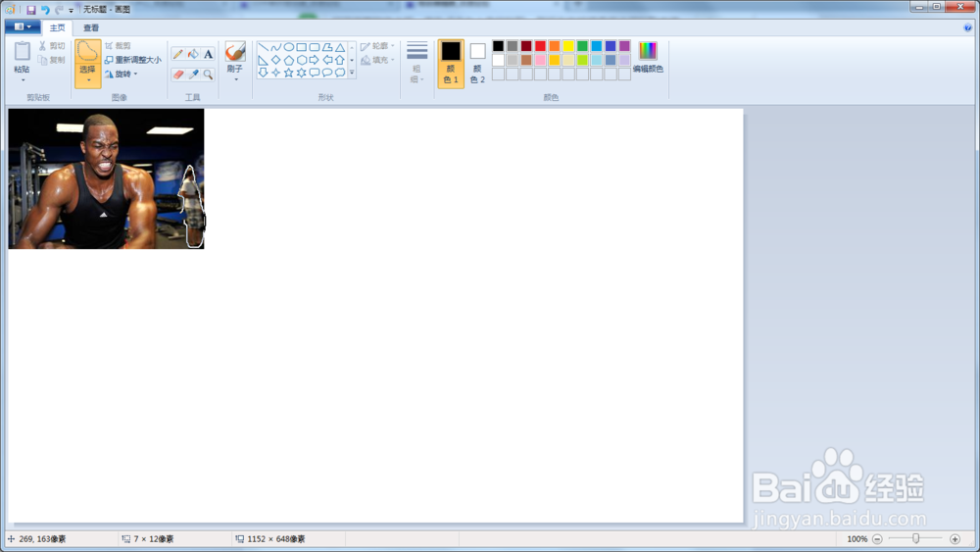Click the Edit colors (编辑颜色) rainbow icon
Viewport: 980px width, 552px height.
point(648,51)
